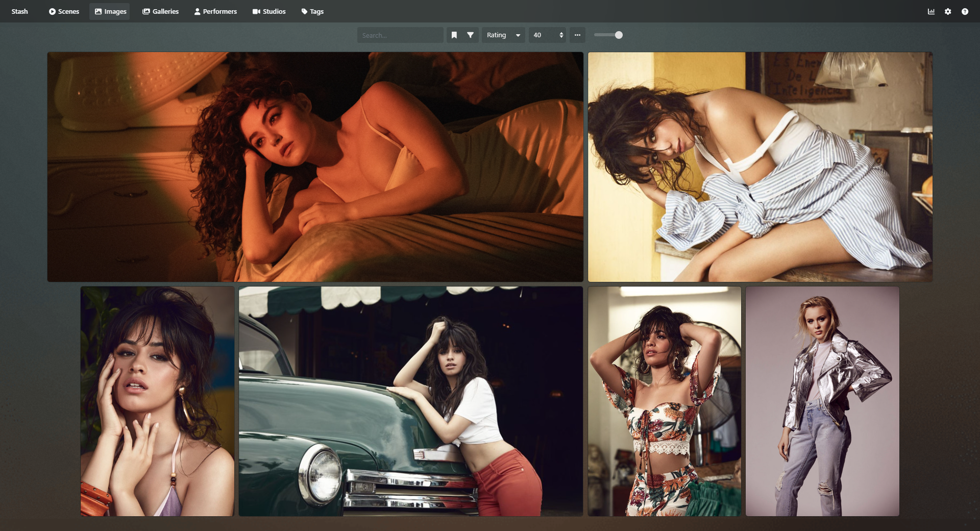Open close-up portrait with gold earring

157,401
